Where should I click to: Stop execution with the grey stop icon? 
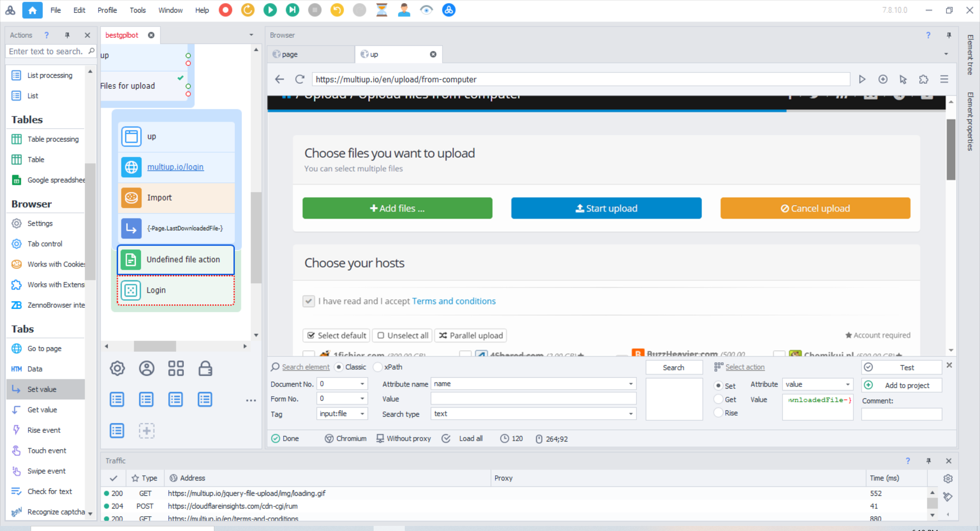pos(315,10)
